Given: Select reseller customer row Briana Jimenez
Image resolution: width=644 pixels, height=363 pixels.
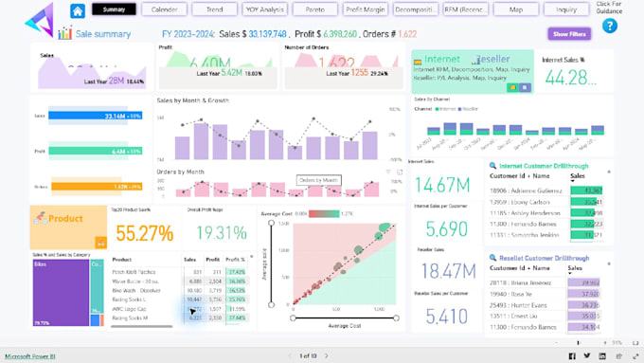Looking at the screenshot, I should pos(545,282).
